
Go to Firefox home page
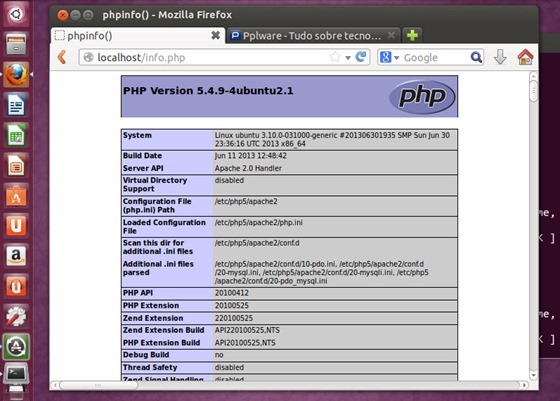[x=525, y=57]
